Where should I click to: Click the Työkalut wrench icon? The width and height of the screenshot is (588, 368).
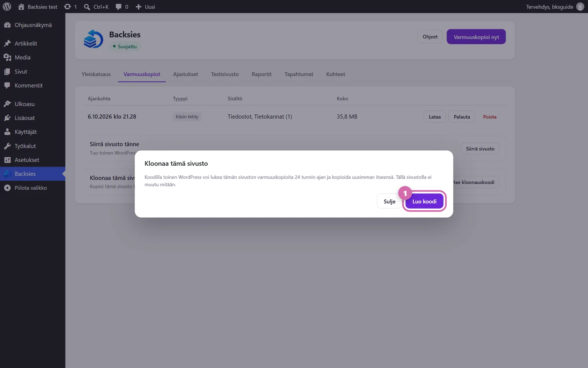tap(7, 146)
